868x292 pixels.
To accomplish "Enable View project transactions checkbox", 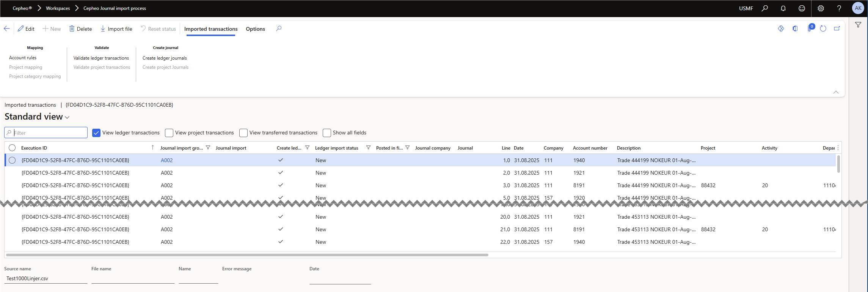I will point(169,133).
